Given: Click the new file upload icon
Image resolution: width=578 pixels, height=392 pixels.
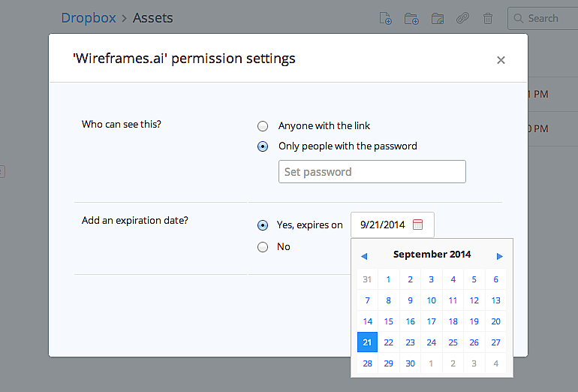Looking at the screenshot, I should tap(386, 19).
